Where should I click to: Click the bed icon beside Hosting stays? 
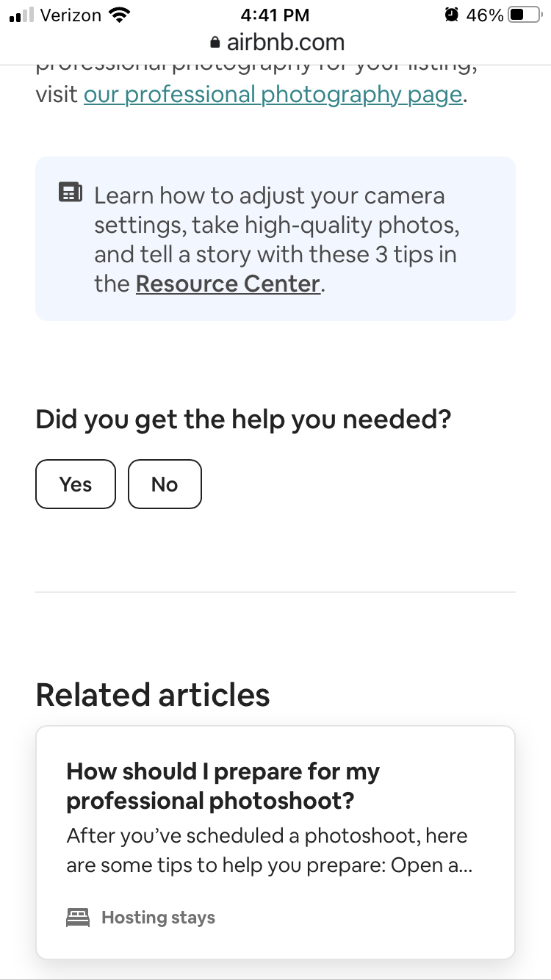tap(78, 917)
